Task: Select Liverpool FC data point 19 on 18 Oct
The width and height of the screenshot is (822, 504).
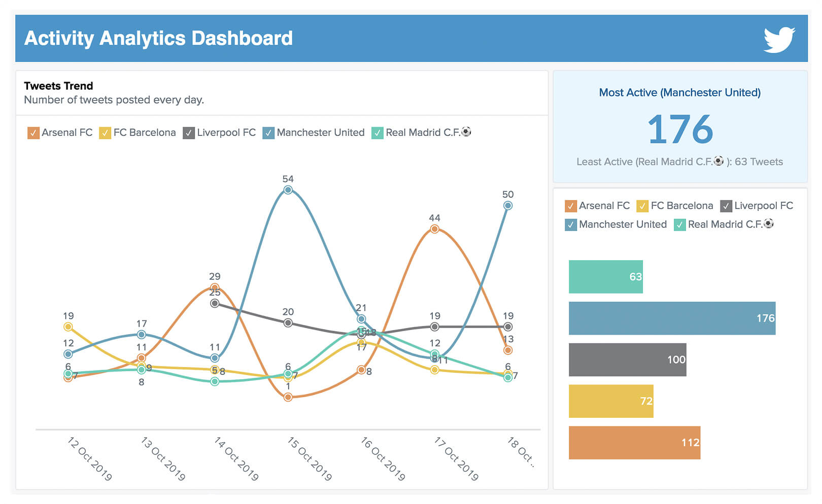Action: (508, 327)
